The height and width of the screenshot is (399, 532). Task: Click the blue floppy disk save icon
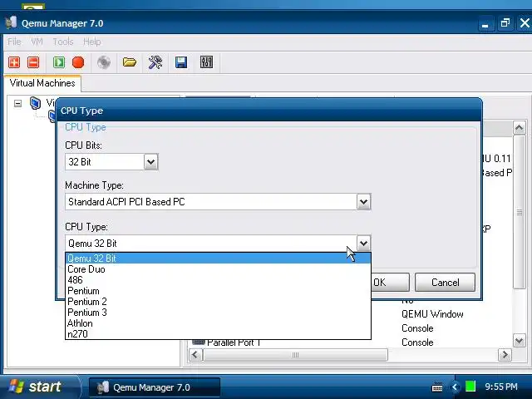(x=181, y=62)
